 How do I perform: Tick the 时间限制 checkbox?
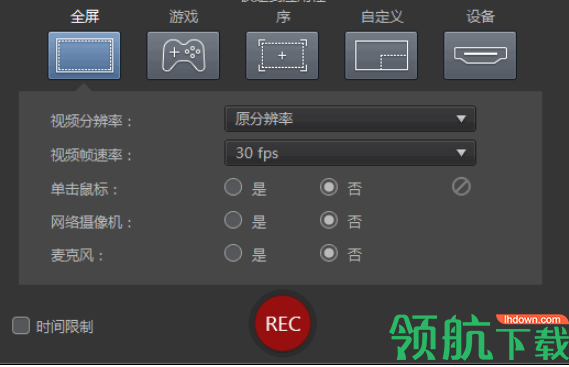[21, 326]
